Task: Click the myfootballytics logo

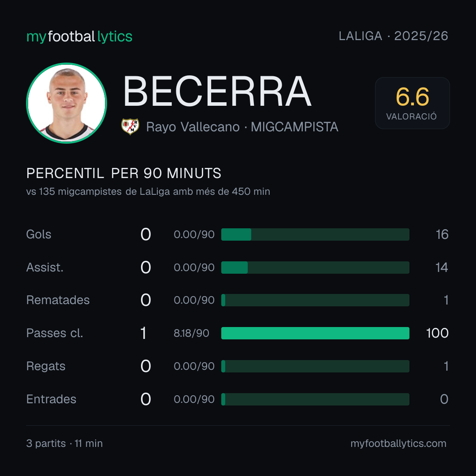Action: 79,37
